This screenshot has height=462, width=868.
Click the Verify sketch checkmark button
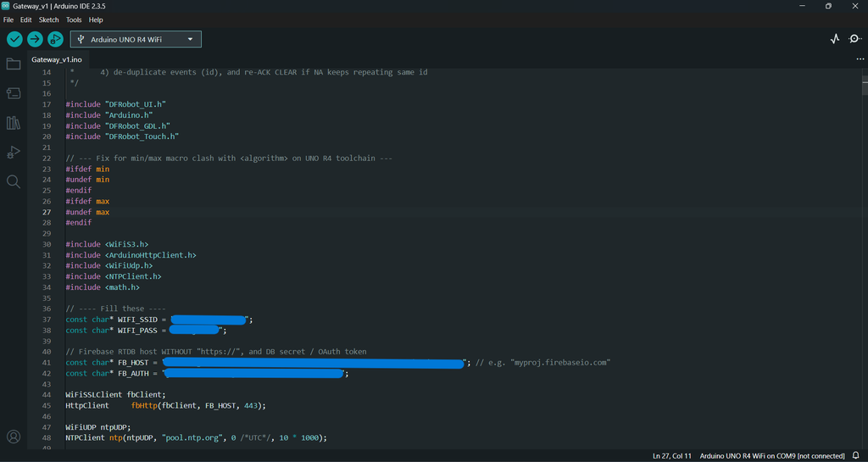pos(14,39)
